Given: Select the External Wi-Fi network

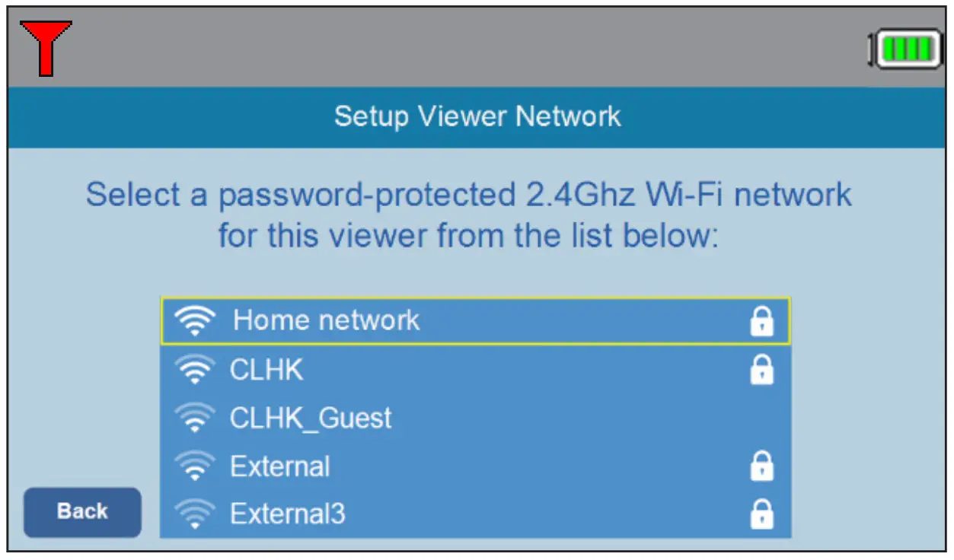Looking at the screenshot, I should pos(457,466).
